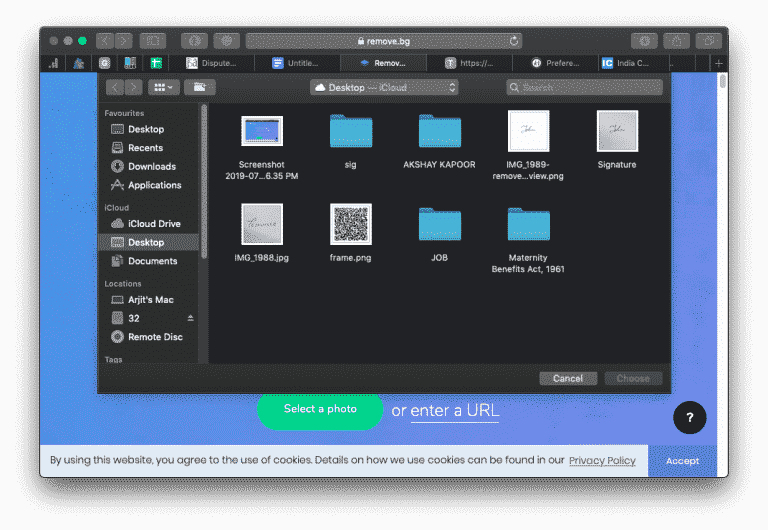The image size is (768, 530).
Task: Switch to the Prefere... tab
Action: [x=555, y=63]
